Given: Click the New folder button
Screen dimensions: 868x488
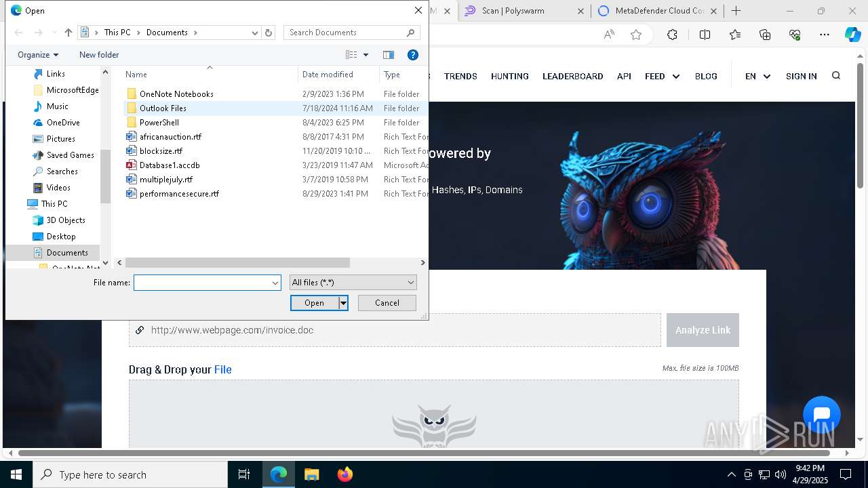Looking at the screenshot, I should [99, 55].
